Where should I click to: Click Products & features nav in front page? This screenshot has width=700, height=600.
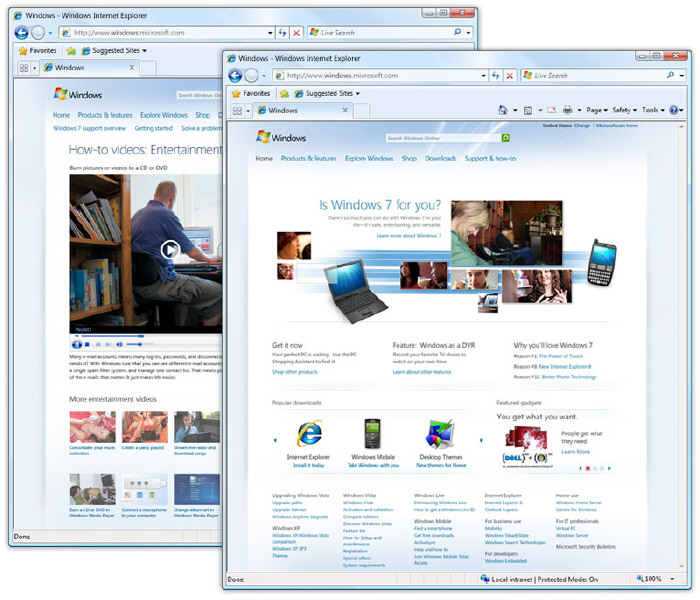308,158
